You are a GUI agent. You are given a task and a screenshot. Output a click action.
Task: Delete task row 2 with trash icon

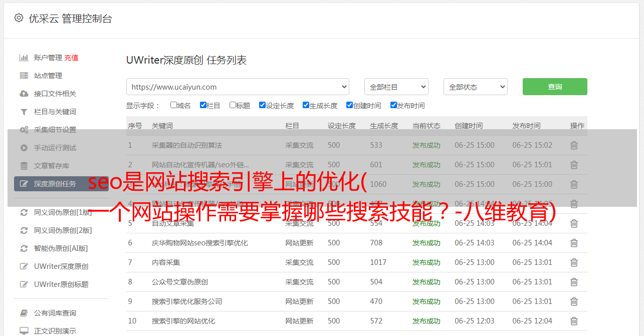(x=574, y=165)
